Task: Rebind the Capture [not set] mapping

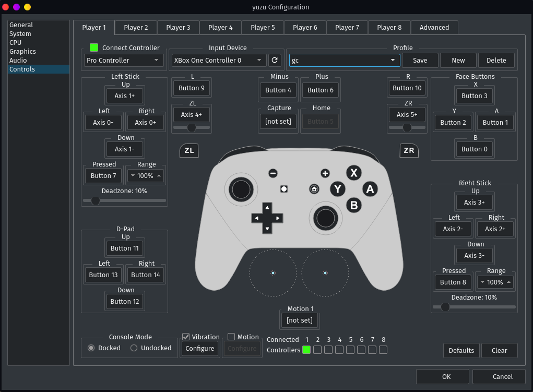Action: [x=278, y=122]
